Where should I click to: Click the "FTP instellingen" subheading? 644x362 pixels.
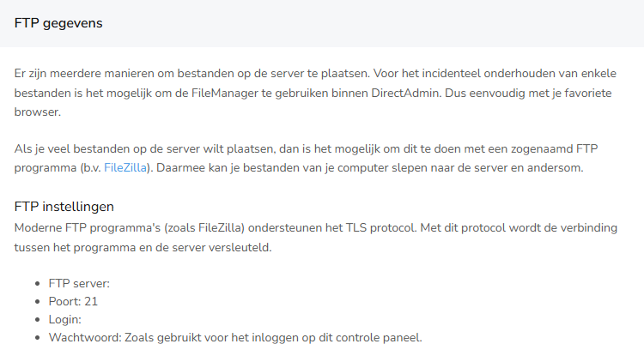tap(64, 207)
